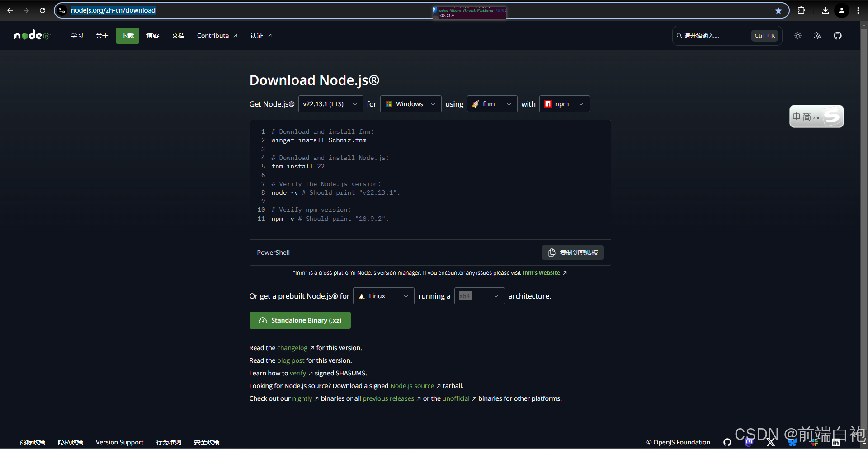Click the Linux penguin icon in the OS selector
The height and width of the screenshot is (449, 868).
click(362, 296)
